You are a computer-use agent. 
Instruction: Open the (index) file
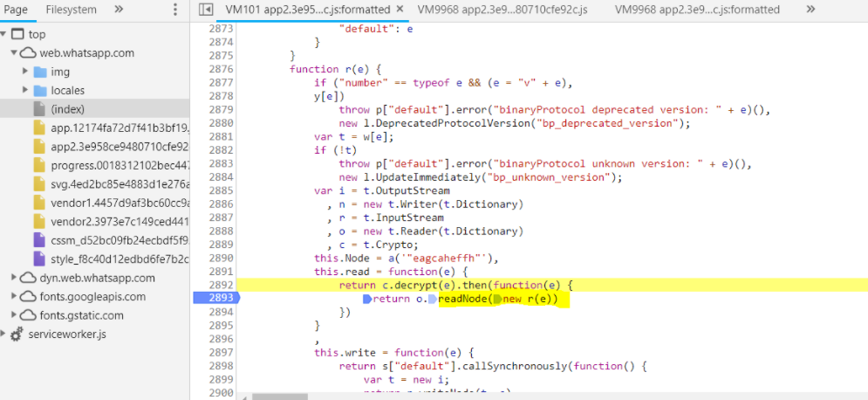click(67, 109)
